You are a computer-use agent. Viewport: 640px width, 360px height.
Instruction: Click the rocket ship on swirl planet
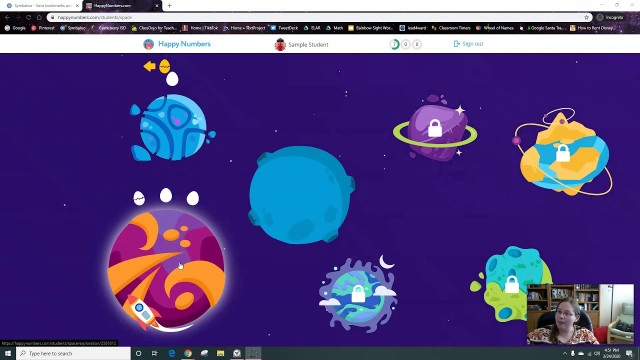(x=143, y=313)
